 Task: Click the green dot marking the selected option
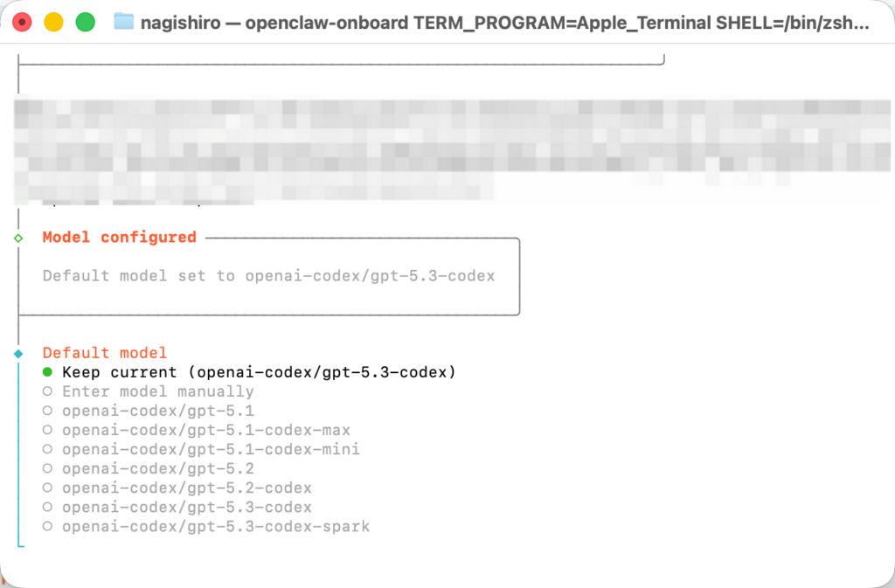coord(47,371)
